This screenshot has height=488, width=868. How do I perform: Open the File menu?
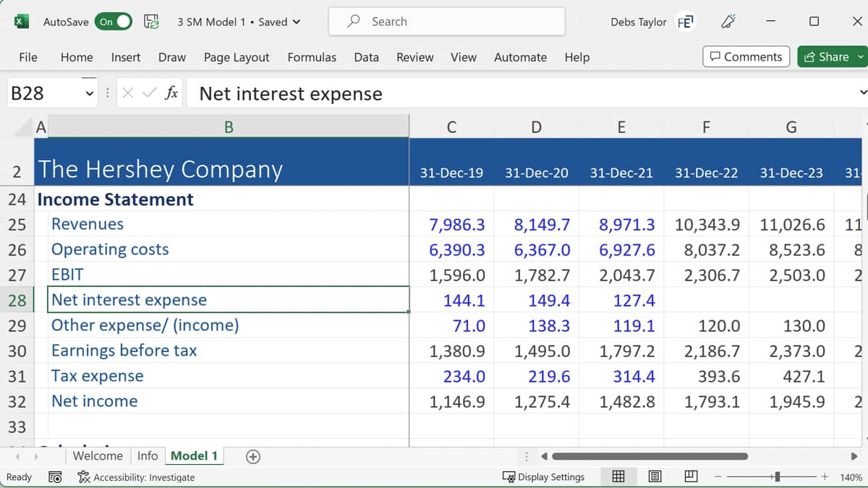point(28,57)
